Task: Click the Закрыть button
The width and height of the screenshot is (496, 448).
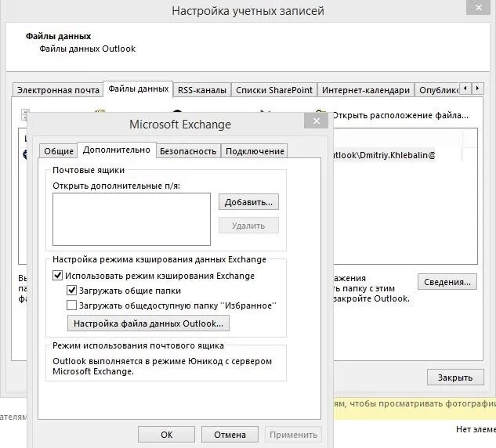Action: [455, 378]
